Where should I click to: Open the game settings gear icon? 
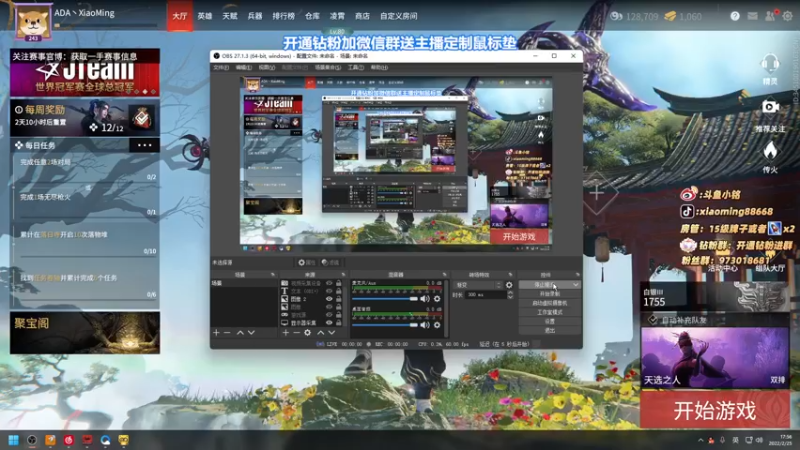tap(788, 16)
